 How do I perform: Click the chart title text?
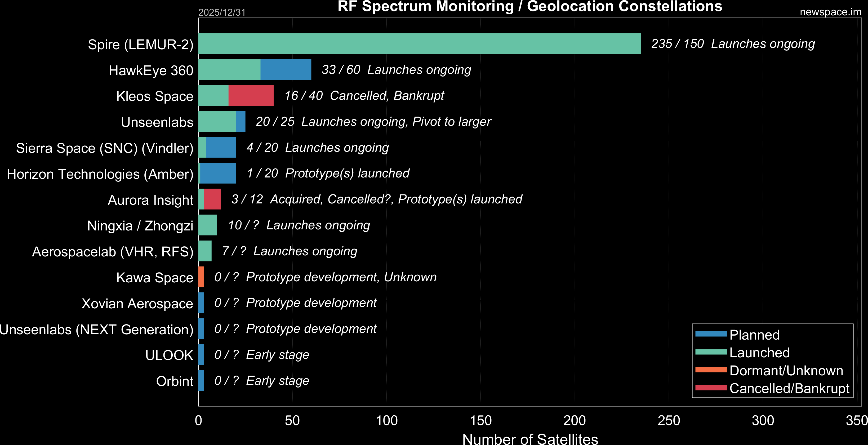click(x=530, y=6)
